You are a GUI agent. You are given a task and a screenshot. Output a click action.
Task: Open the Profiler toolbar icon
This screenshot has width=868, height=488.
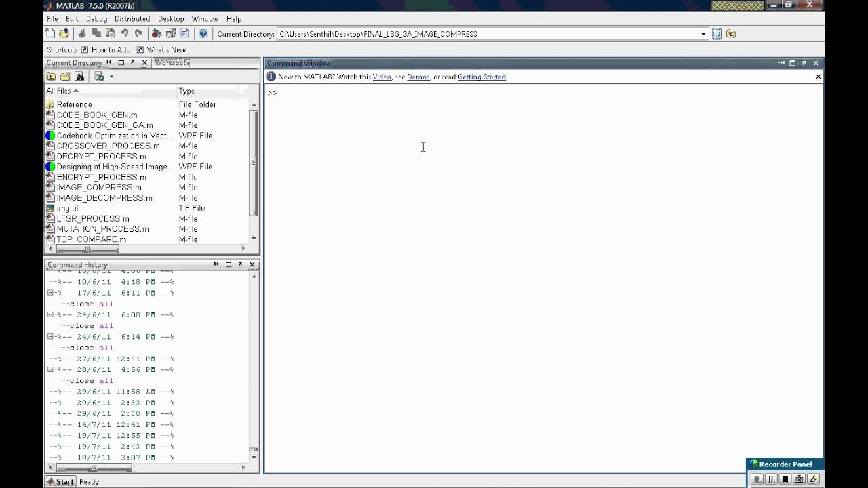pos(185,33)
